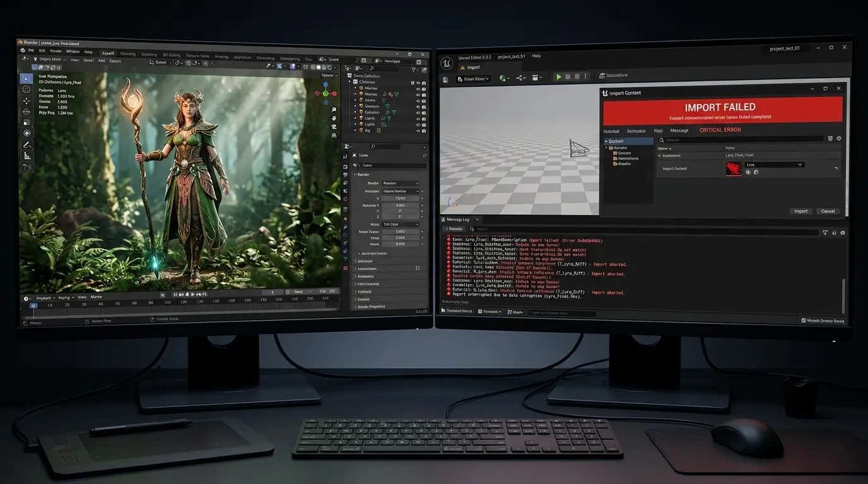Activate the Scale tool in Blender toolbar

(x=26, y=122)
